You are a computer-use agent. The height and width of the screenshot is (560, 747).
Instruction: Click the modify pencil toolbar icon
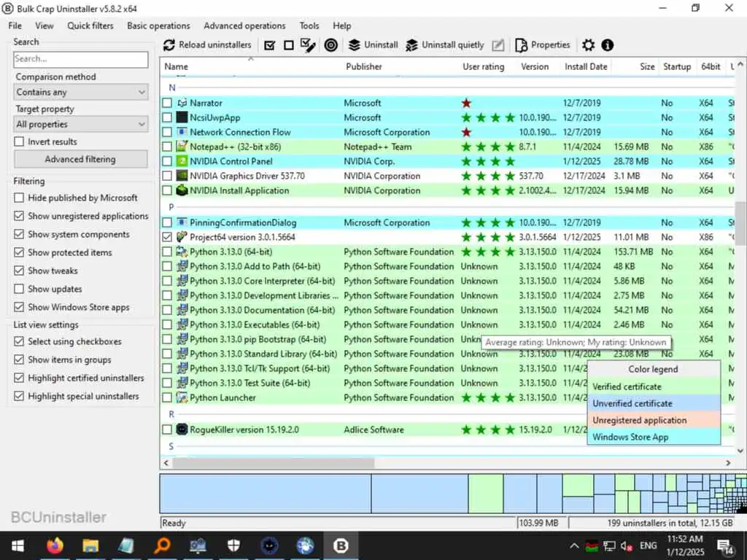pyautogui.click(x=498, y=45)
